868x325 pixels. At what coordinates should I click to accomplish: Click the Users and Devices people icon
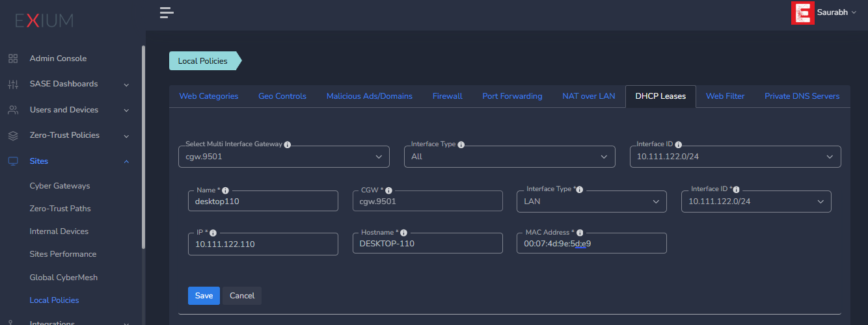(13, 110)
